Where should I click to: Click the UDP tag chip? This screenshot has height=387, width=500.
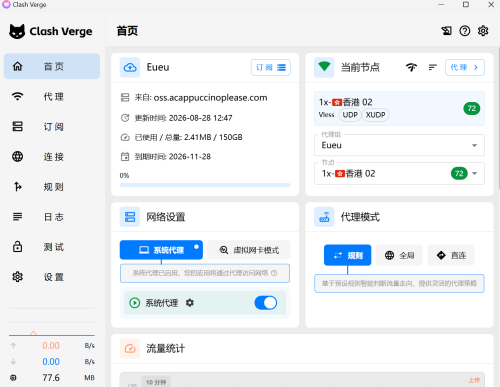pyautogui.click(x=350, y=115)
